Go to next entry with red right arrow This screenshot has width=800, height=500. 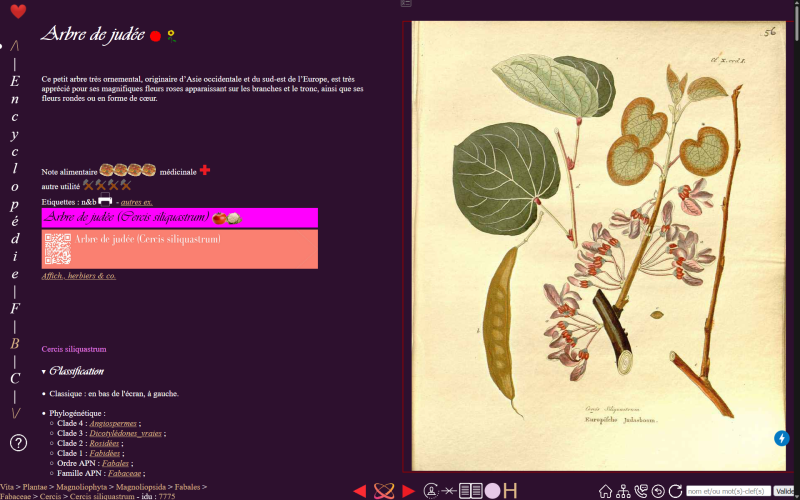(x=408, y=491)
